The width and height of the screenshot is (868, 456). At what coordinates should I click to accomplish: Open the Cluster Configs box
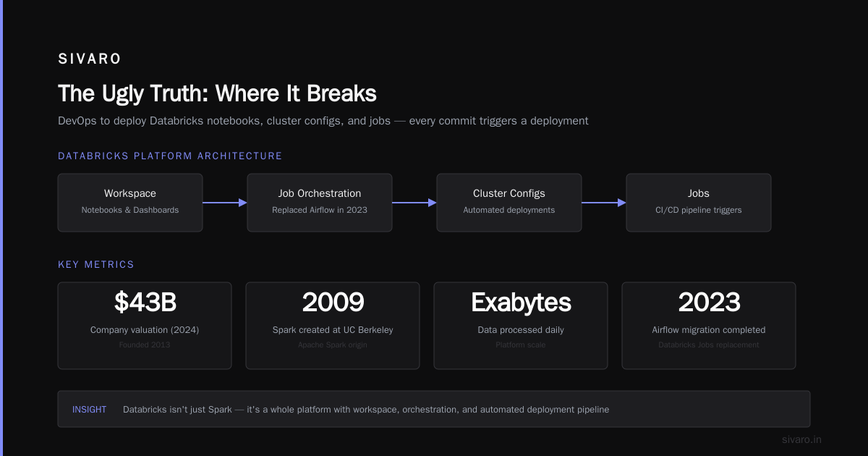(509, 203)
